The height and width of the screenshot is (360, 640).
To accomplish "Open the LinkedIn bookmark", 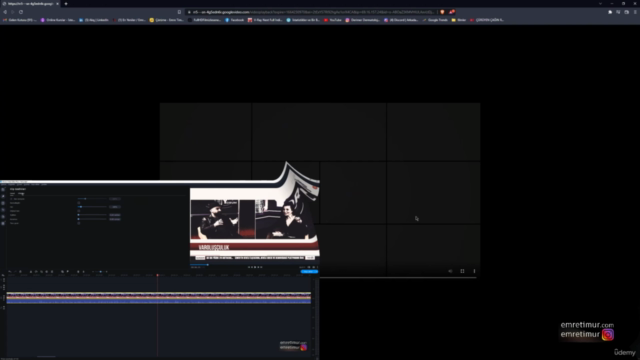I will point(94,20).
